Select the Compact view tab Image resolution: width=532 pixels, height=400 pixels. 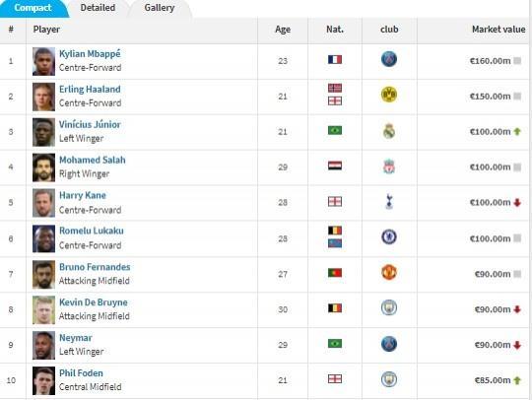point(33,8)
